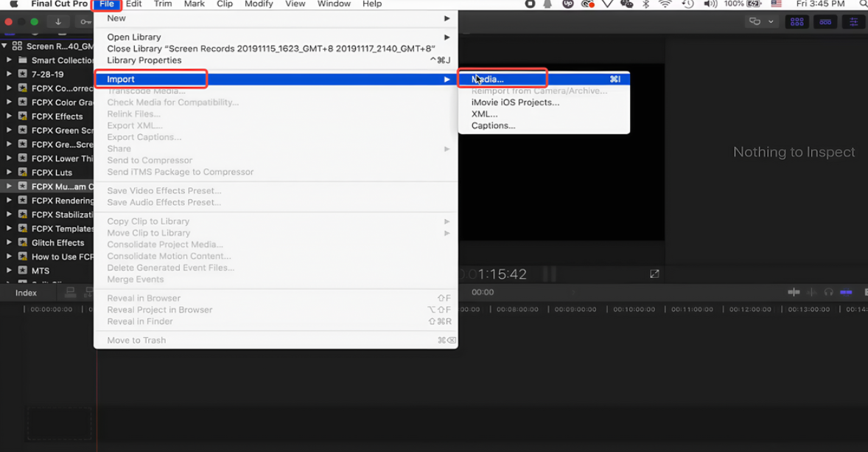Toggle audio skimming icon
This screenshot has height=452, width=868.
[x=811, y=292]
